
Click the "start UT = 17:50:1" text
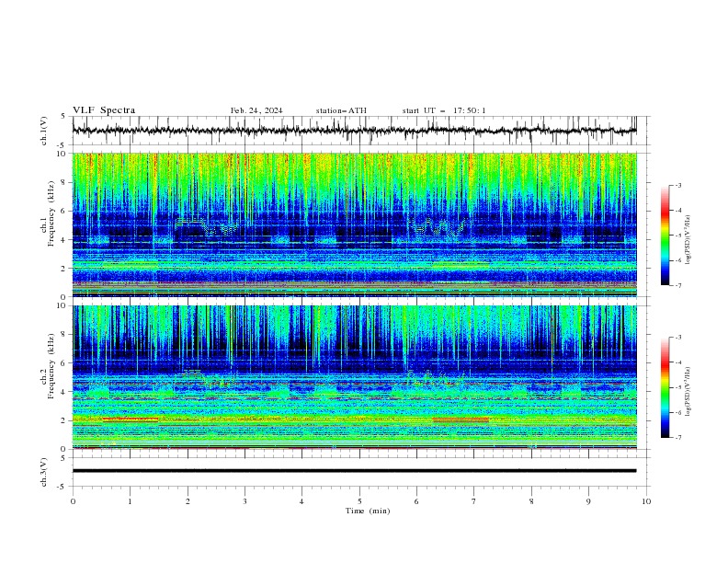[x=444, y=110]
